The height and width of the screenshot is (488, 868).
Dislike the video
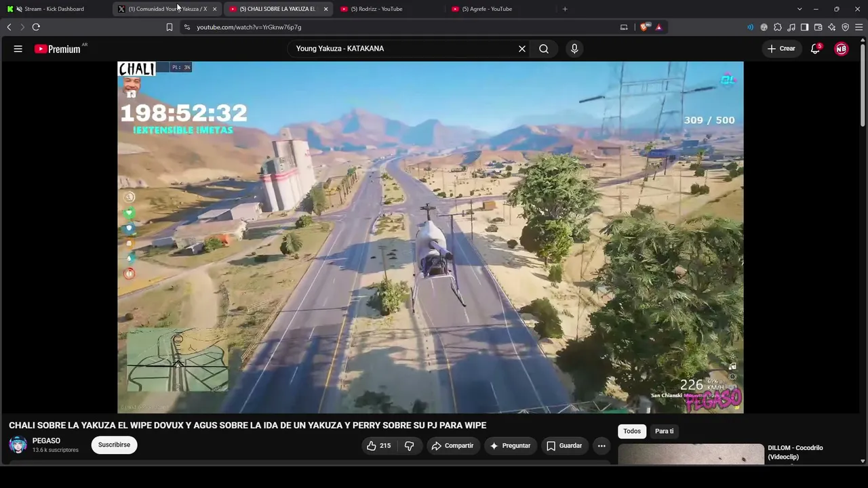pos(410,445)
